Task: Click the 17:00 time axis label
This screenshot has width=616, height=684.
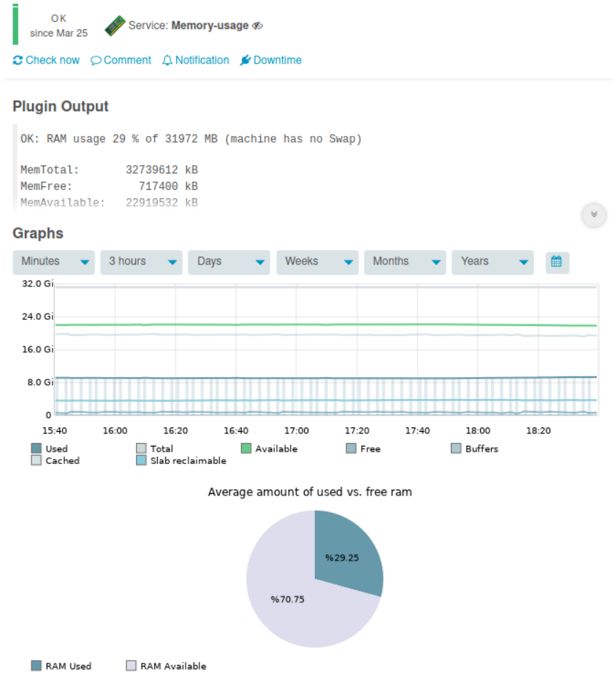Action: (297, 431)
